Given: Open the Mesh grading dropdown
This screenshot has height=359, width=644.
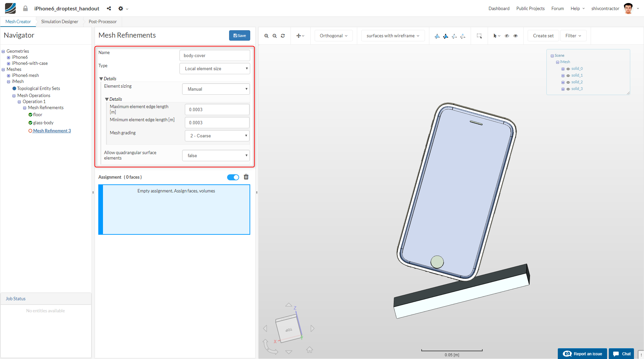Looking at the screenshot, I should [217, 136].
